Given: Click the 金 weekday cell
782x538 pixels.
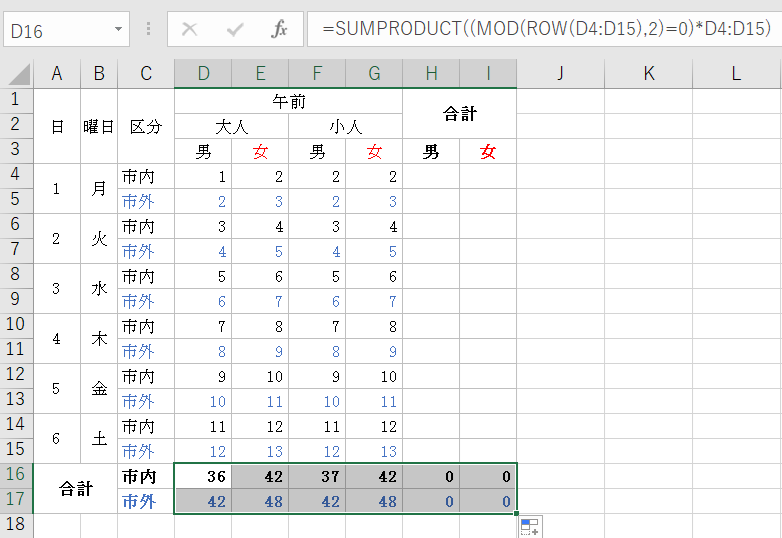Looking at the screenshot, I should pos(99,388).
